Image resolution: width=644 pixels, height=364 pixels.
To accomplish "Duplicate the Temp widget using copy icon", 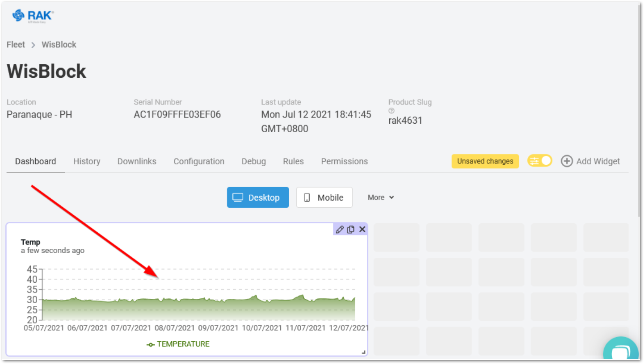I will 351,229.
